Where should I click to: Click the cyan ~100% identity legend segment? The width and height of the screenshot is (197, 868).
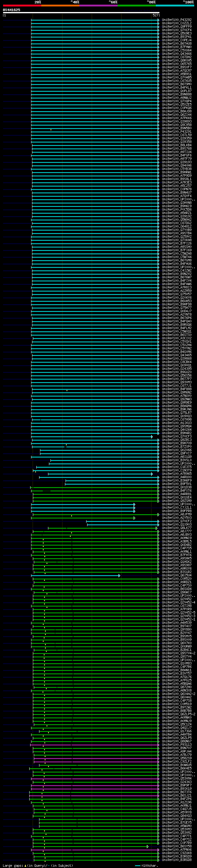[175, 6]
